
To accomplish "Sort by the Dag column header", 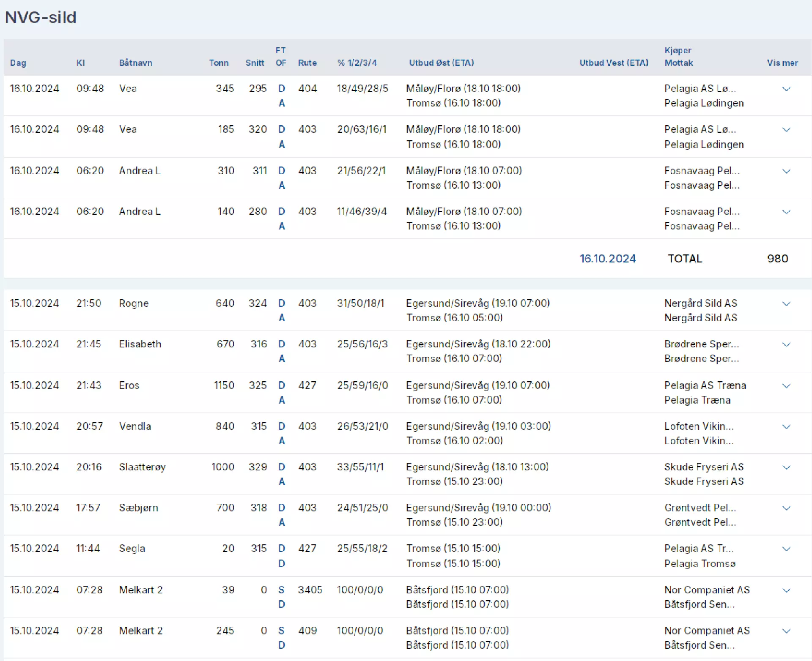I will 18,63.
